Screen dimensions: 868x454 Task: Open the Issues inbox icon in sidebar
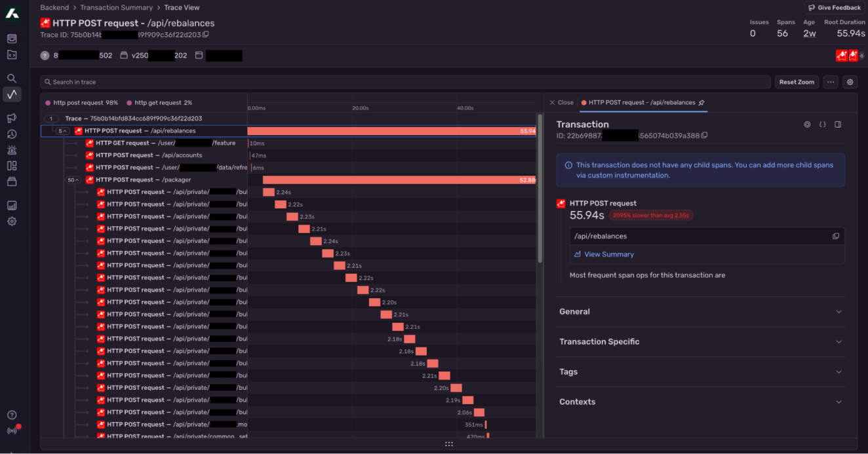coord(12,39)
